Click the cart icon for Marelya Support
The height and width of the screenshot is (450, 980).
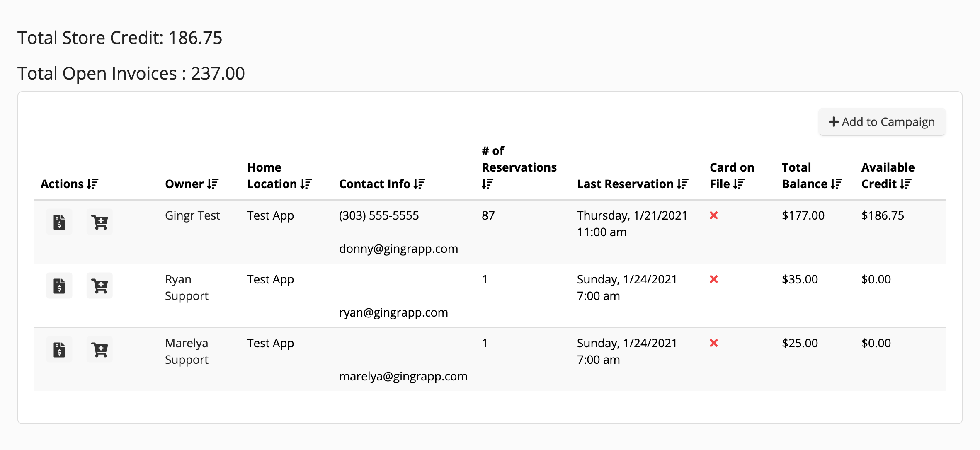[x=99, y=349]
